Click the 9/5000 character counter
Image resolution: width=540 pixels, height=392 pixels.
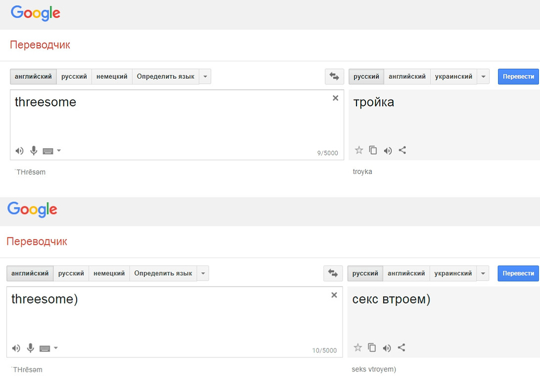pos(328,153)
